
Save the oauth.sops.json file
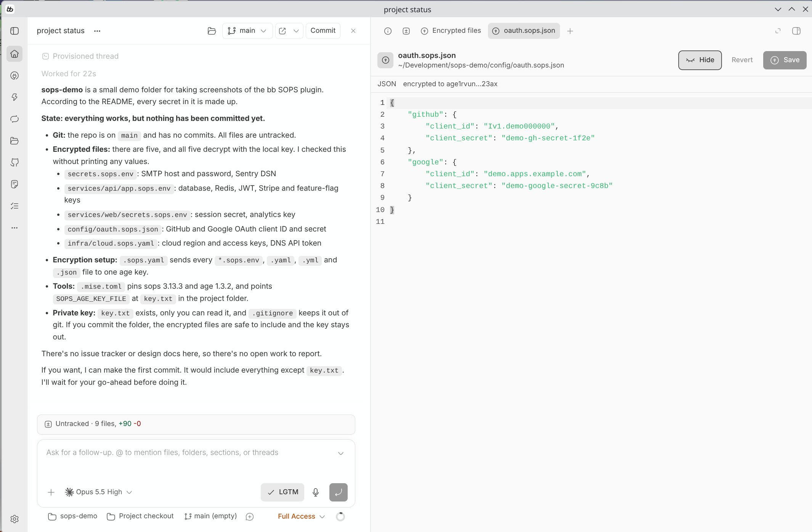(785, 60)
